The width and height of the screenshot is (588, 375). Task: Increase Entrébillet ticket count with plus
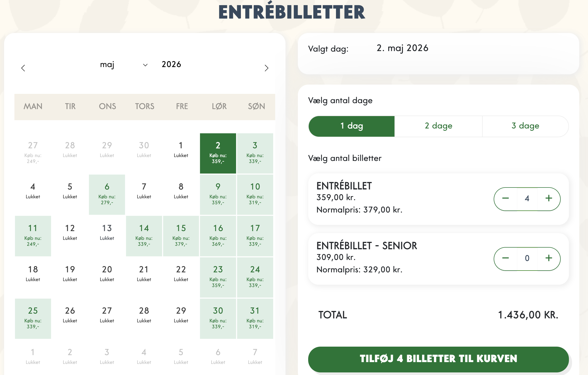pos(549,198)
